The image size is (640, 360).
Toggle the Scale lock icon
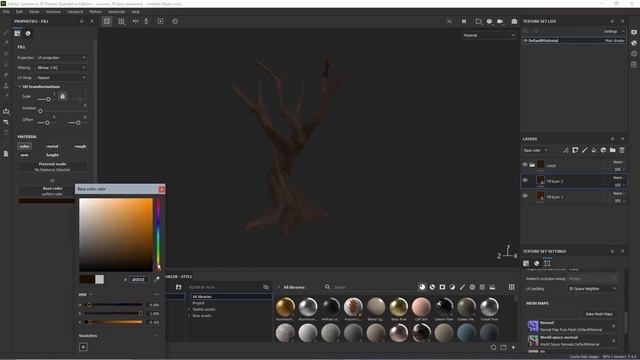click(62, 97)
